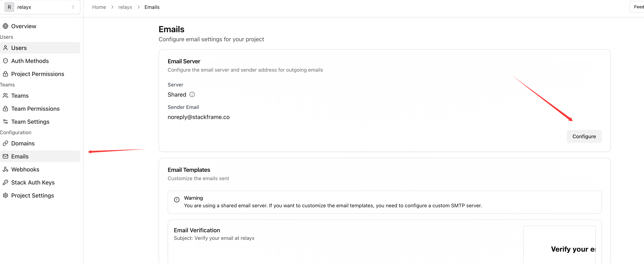Viewport: 644px width, 263px height.
Task: Click the Home breadcrumb link
Action: pyautogui.click(x=99, y=7)
